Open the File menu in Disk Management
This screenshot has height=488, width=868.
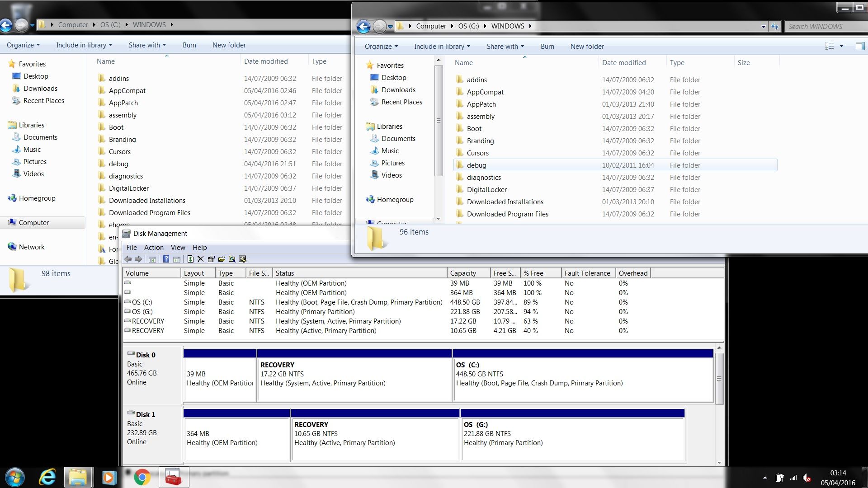(132, 247)
